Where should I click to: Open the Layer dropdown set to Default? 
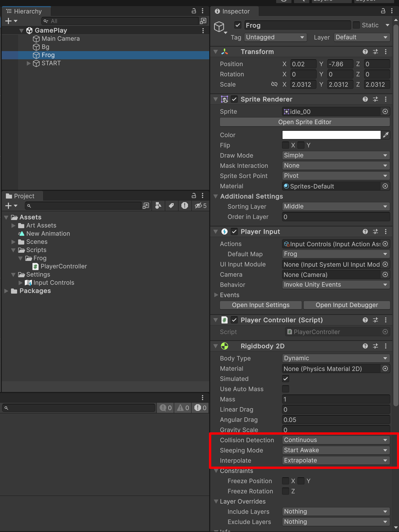click(362, 37)
